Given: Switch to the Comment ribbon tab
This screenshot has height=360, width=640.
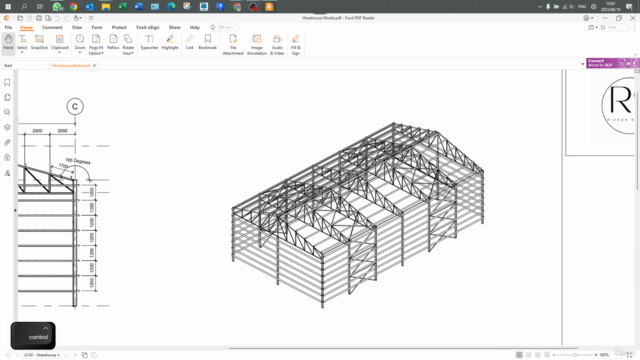Looking at the screenshot, I should (x=52, y=27).
